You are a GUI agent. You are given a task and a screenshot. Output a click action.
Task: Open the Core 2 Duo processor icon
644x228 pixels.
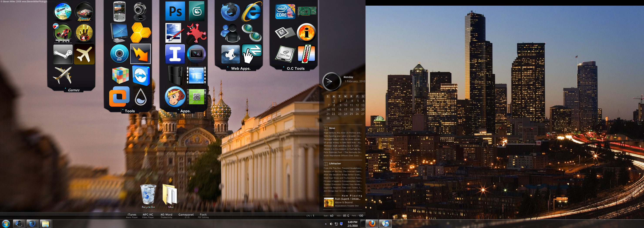285,54
